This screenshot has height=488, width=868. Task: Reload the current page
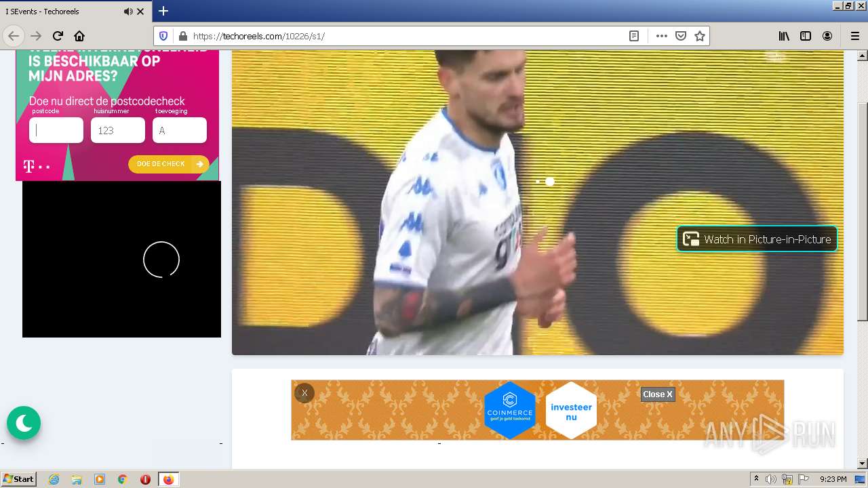coord(58,36)
